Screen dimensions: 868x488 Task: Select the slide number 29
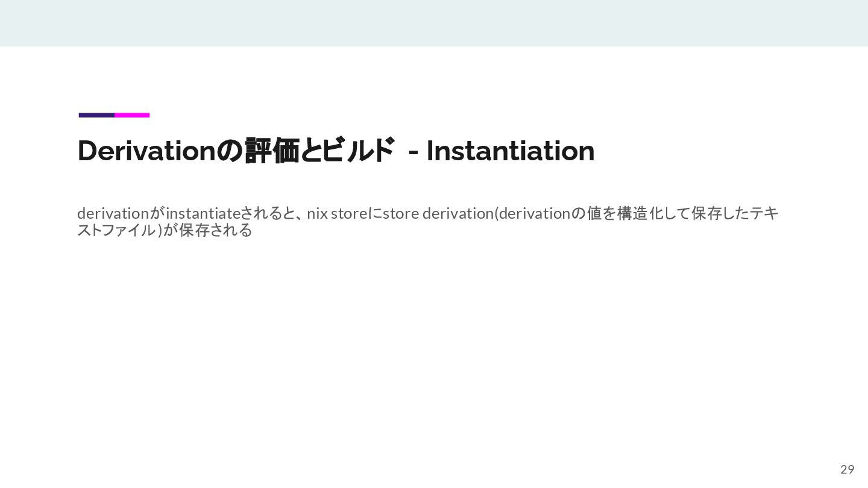point(847,469)
